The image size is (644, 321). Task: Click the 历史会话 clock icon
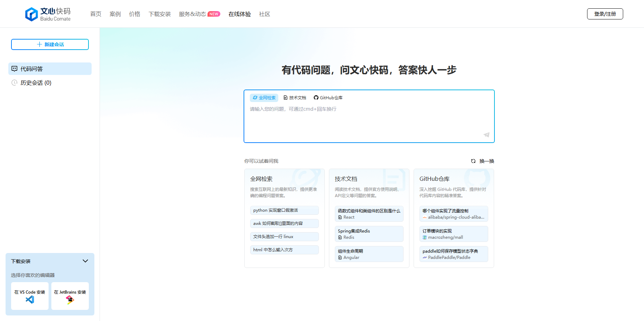coord(14,83)
